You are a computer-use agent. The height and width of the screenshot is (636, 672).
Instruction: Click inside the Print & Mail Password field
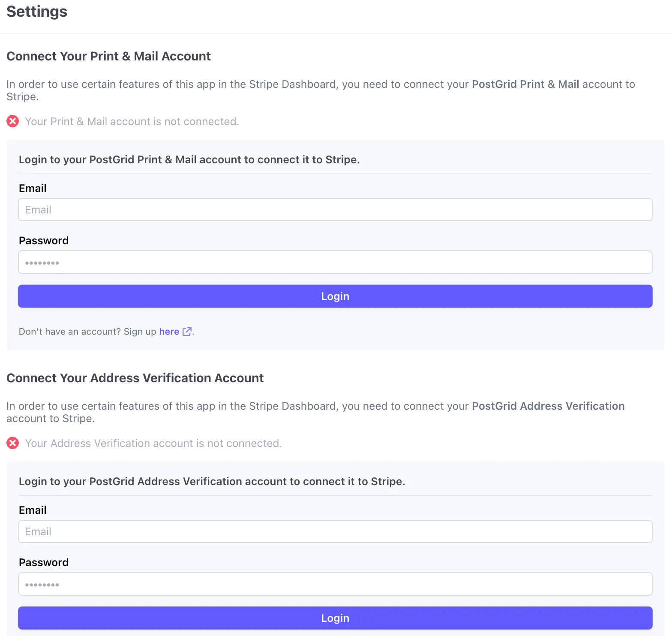point(334,262)
